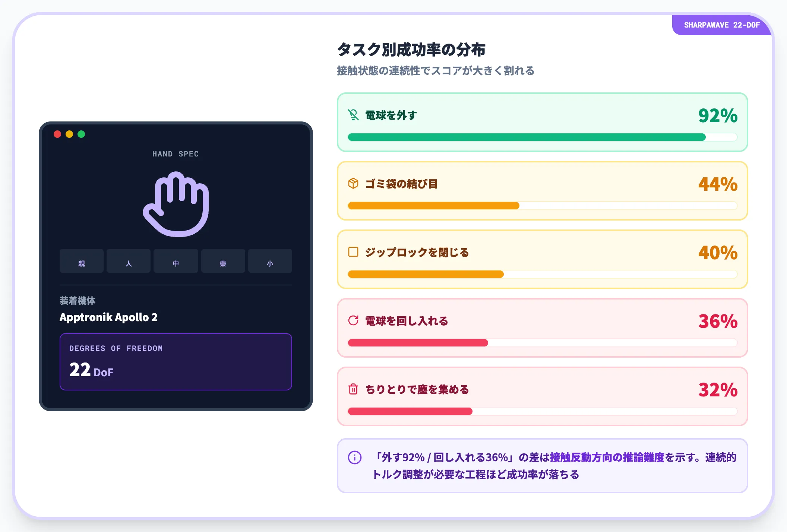Click the 22 DoF degrees of freedom box

click(x=176, y=362)
